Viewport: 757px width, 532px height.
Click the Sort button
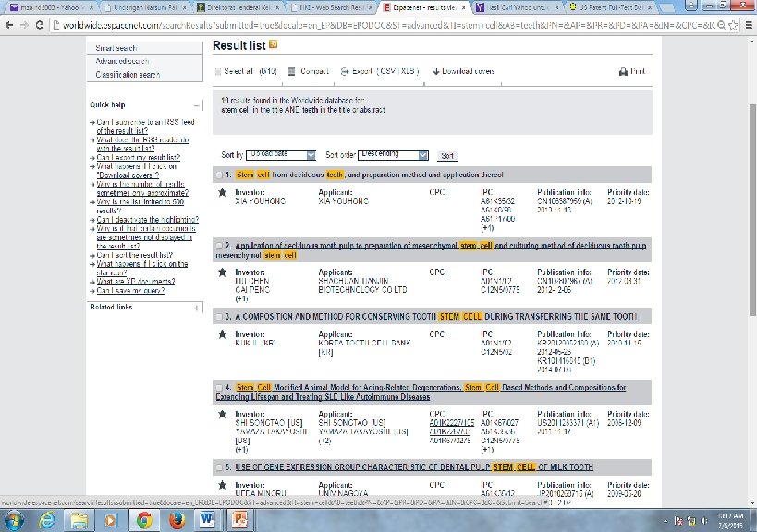tap(447, 156)
